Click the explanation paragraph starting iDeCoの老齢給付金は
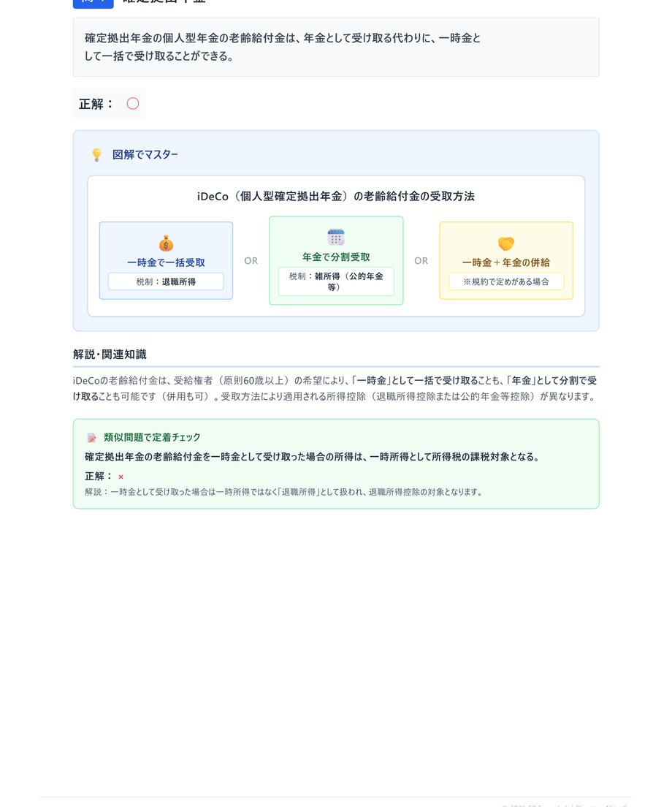 pos(336,389)
